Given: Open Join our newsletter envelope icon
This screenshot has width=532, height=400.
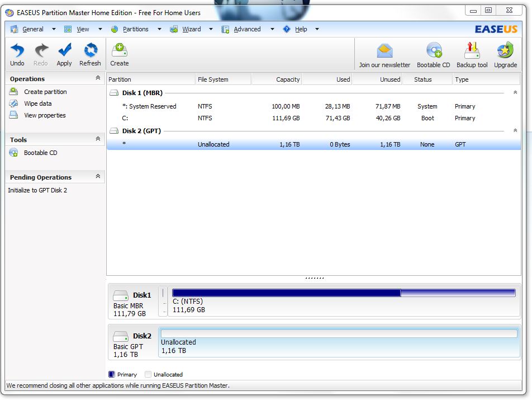Looking at the screenshot, I should [384, 51].
